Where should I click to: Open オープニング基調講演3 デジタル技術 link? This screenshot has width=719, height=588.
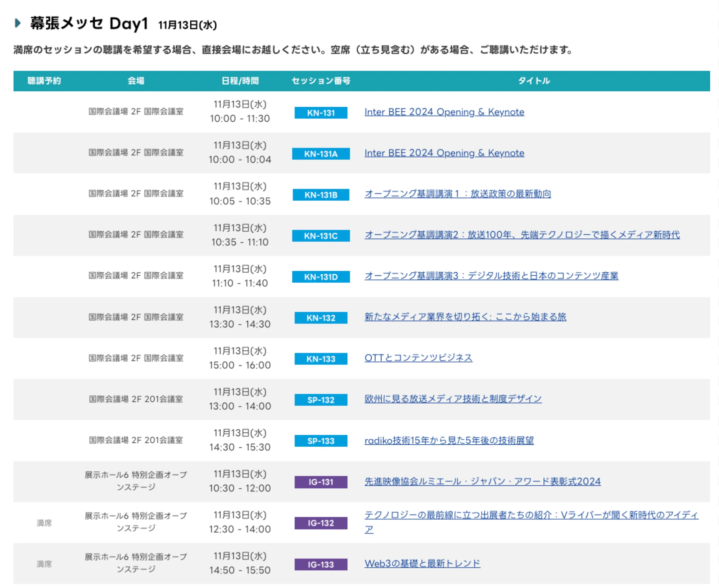click(x=491, y=276)
